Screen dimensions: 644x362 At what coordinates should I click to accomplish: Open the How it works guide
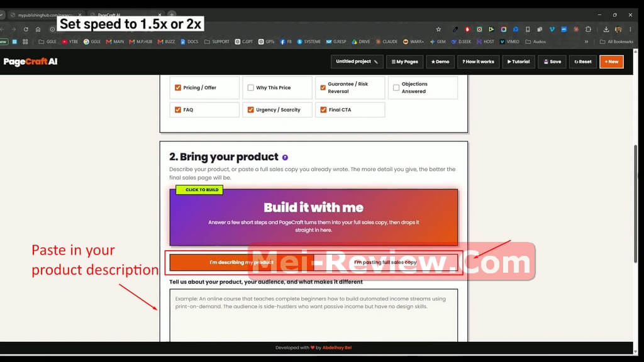tap(478, 62)
